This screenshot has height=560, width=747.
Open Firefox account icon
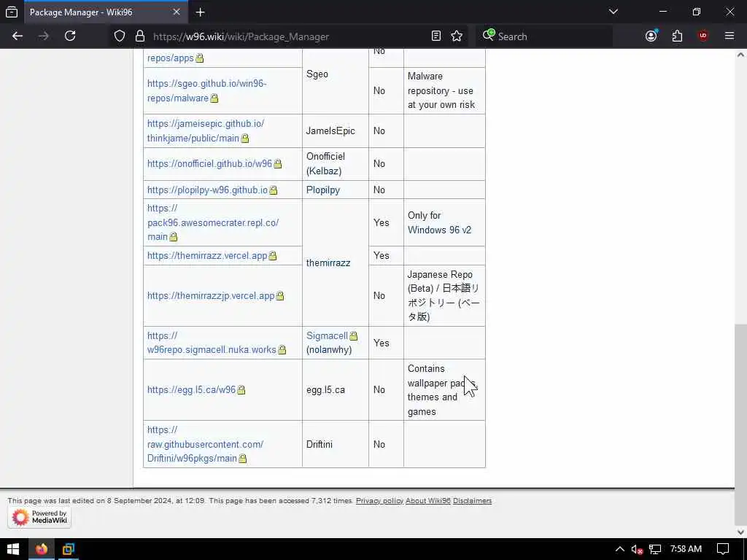point(651,36)
